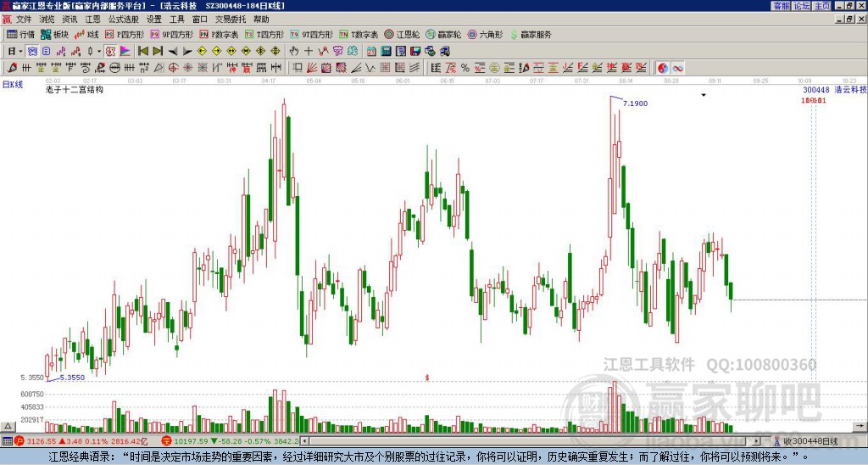The height and width of the screenshot is (465, 868).
Task: Click the 日K线 label
Action: [x=13, y=85]
